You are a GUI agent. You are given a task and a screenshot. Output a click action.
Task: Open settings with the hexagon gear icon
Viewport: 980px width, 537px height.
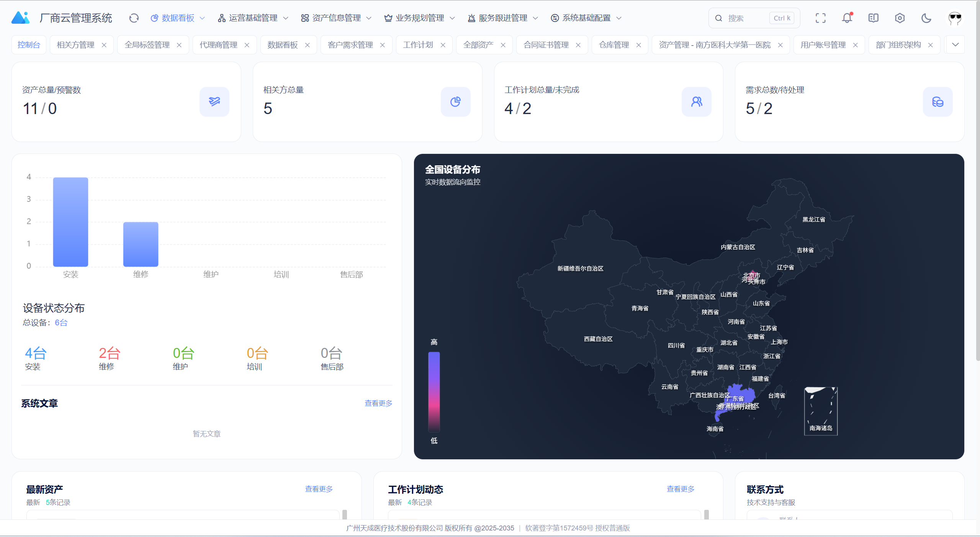900,18
